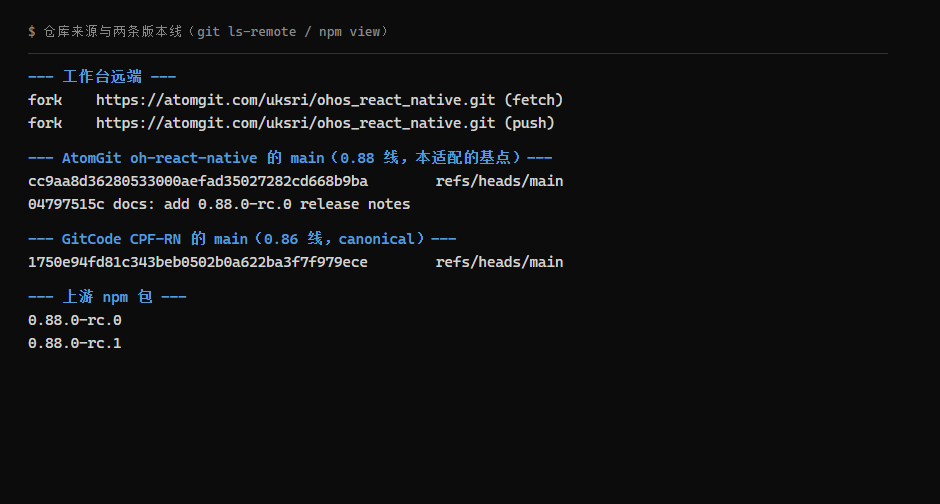Select the '工作台远端' section header

pyautogui.click(x=102, y=76)
